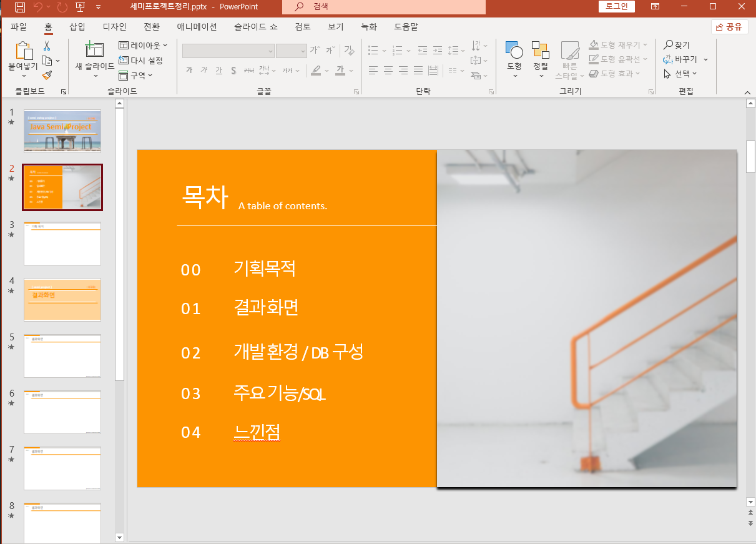This screenshot has width=756, height=544.
Task: Open font group dialog launcher
Action: [356, 92]
